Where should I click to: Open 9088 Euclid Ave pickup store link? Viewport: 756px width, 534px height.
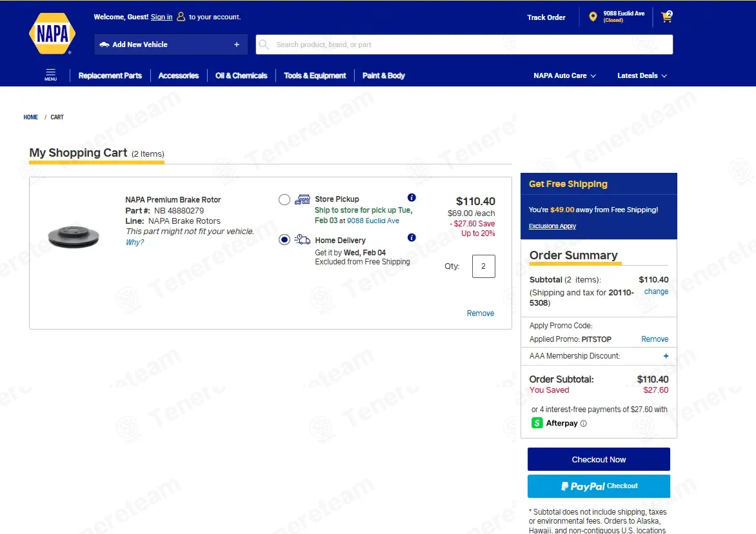[x=373, y=221]
